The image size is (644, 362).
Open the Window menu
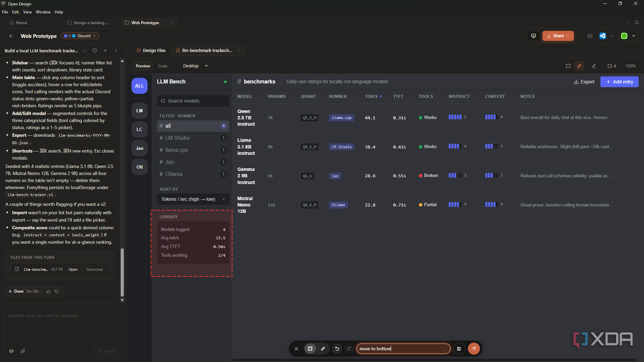[x=43, y=12]
